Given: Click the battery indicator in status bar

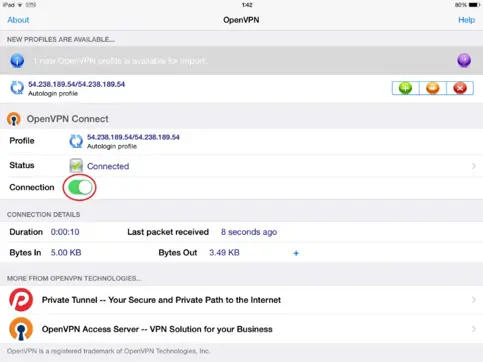Looking at the screenshot, I should (x=474, y=5).
